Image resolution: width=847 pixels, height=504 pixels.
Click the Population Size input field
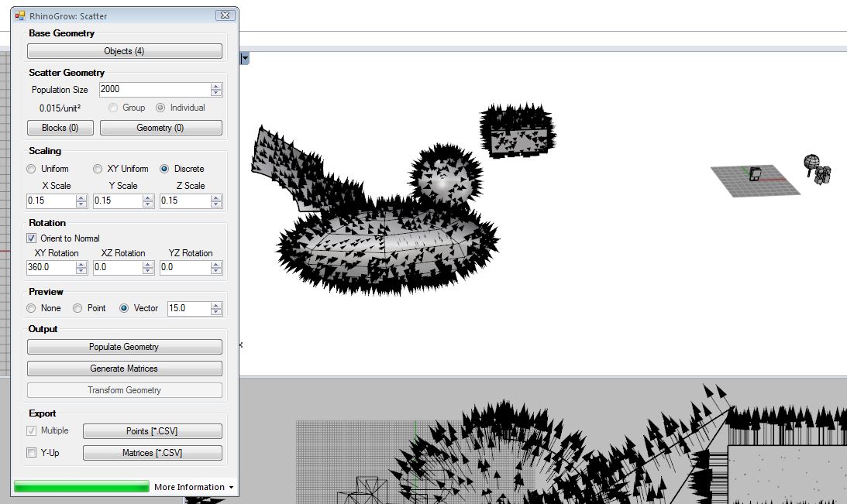point(154,90)
